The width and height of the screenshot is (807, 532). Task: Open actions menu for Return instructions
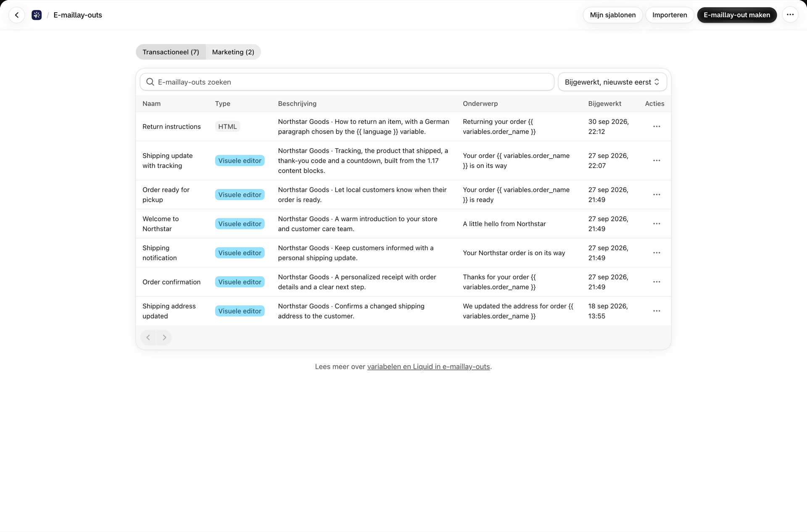[x=657, y=126]
